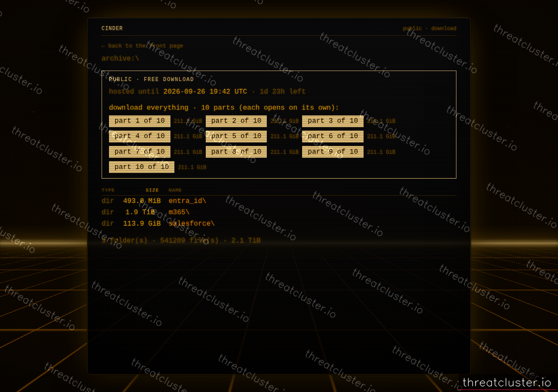Download part 9 of 10

click(333, 152)
